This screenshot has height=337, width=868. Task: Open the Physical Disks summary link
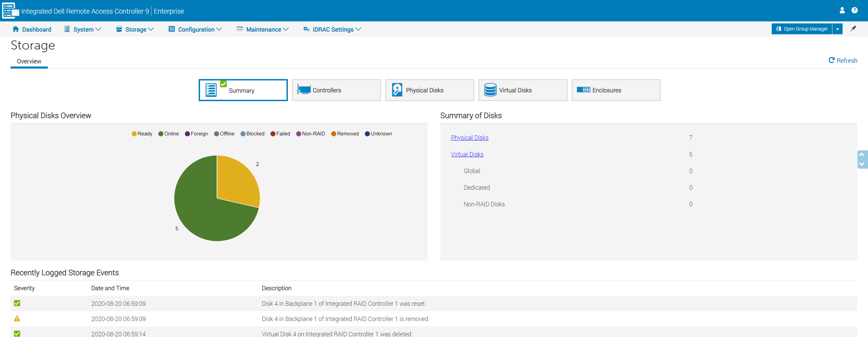(470, 138)
